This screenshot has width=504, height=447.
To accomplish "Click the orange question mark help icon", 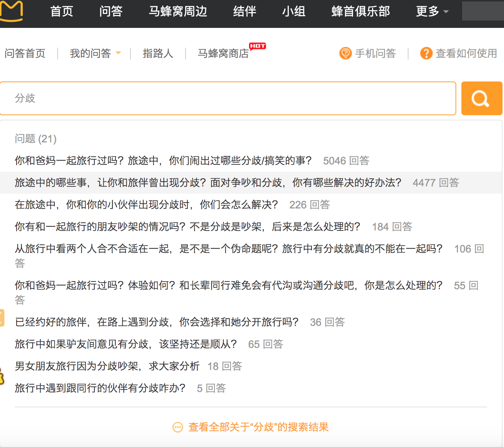I will [x=426, y=53].
